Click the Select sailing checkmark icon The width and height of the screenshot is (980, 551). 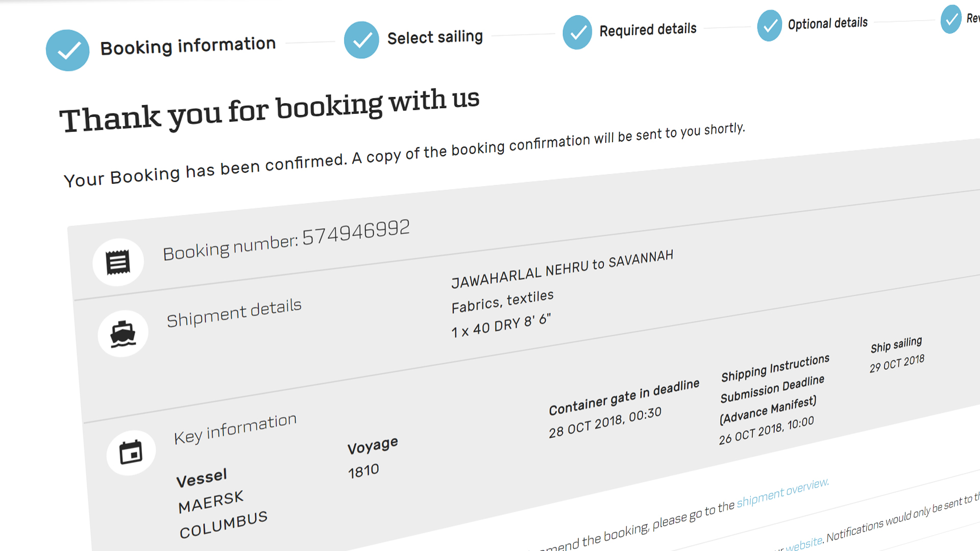(x=361, y=40)
